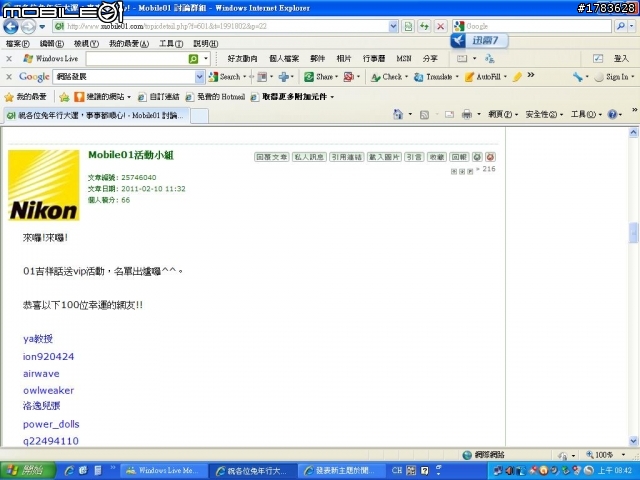Click the 免費的 Hotmail favorites link
The image size is (640, 480).
[215, 97]
